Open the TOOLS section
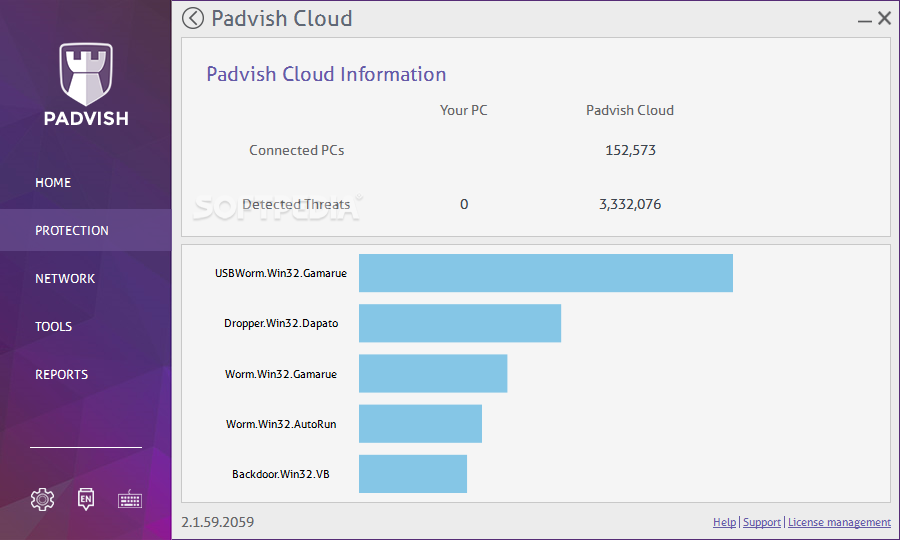900x540 pixels. coord(53,327)
